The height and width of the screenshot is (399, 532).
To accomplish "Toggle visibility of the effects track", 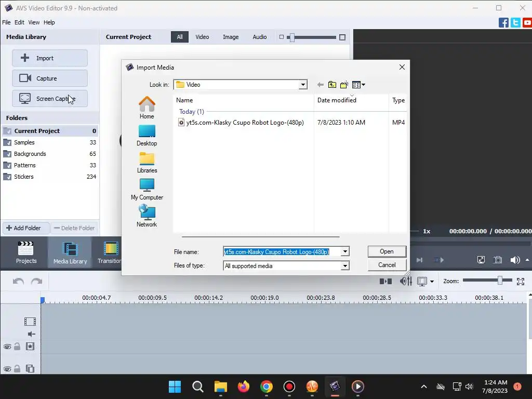I will 7,347.
